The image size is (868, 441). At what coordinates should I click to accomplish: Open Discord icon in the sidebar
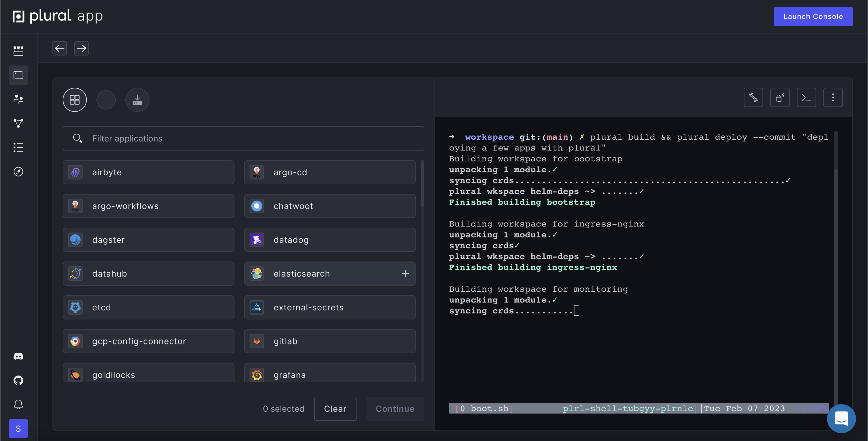(x=18, y=356)
